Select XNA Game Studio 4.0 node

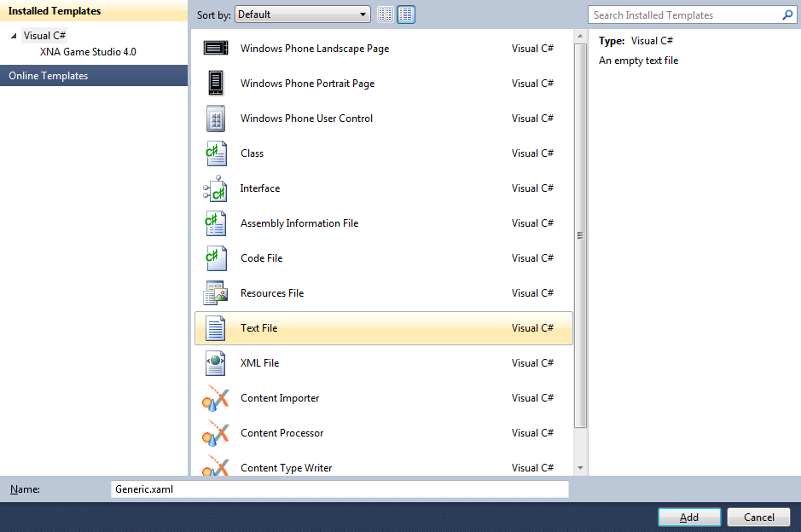coord(88,51)
